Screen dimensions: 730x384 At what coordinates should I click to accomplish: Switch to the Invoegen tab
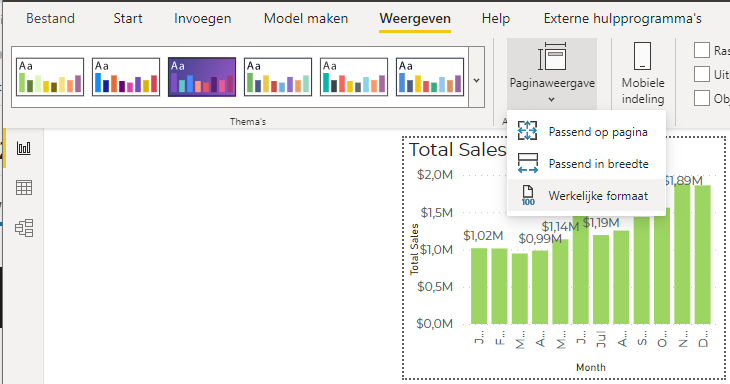point(203,19)
